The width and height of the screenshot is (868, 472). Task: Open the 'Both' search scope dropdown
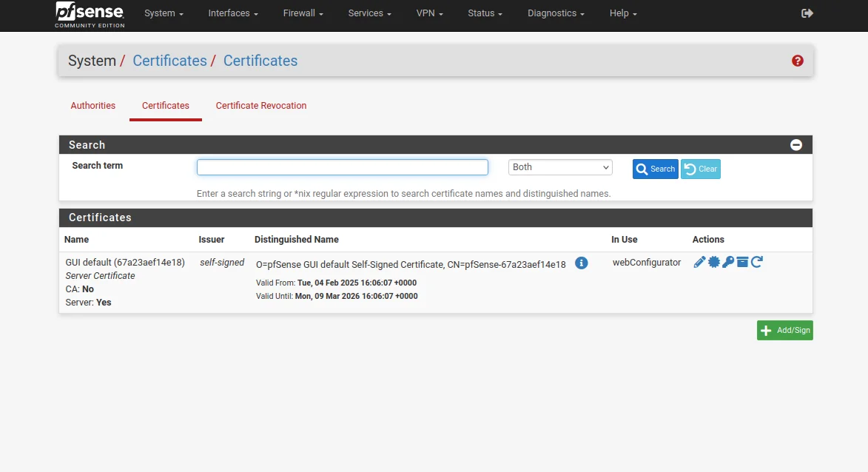[x=560, y=167]
